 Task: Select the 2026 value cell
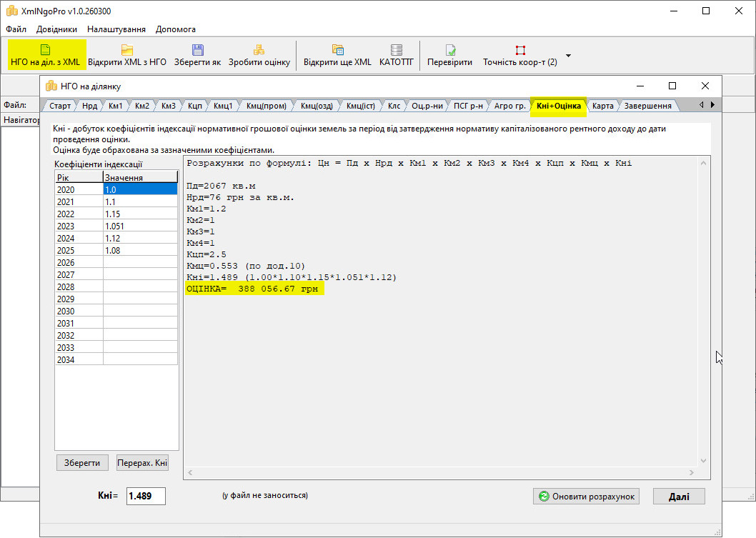click(x=139, y=262)
